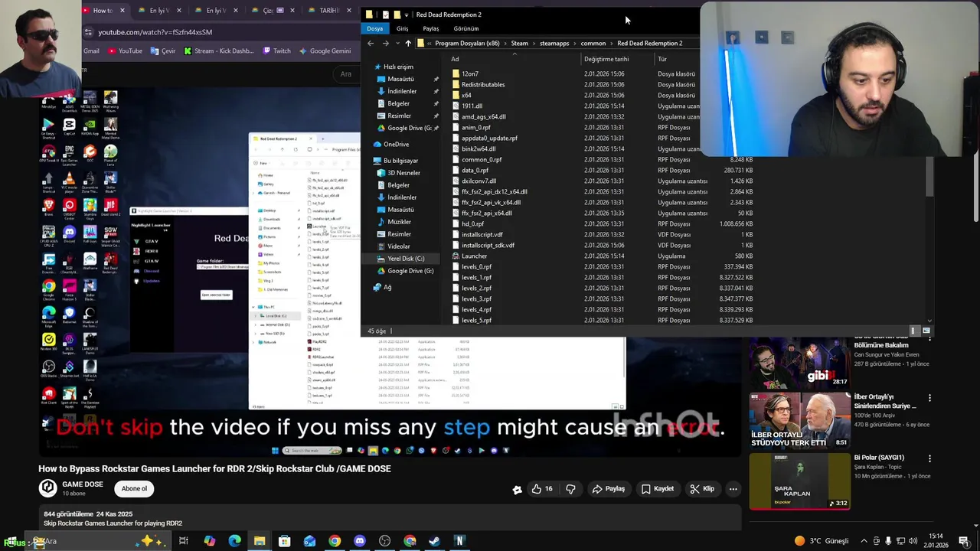Click Discord icon in the taskbar

pos(360,541)
